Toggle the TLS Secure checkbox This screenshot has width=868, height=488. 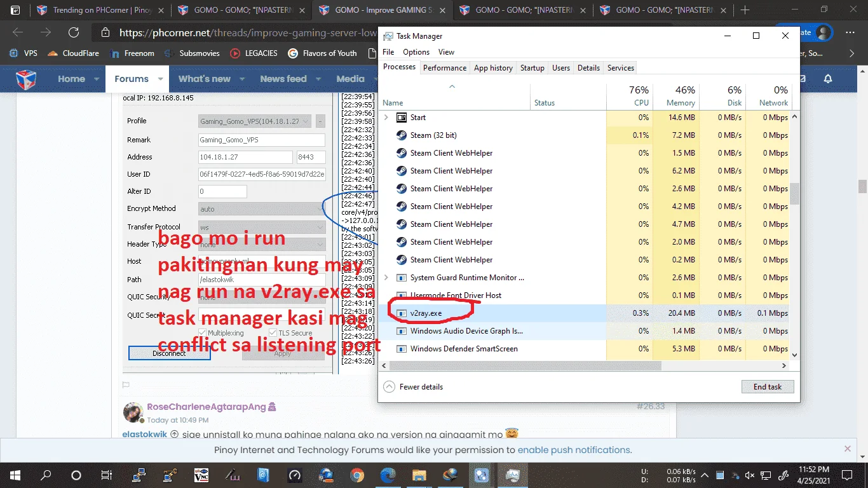click(x=273, y=333)
